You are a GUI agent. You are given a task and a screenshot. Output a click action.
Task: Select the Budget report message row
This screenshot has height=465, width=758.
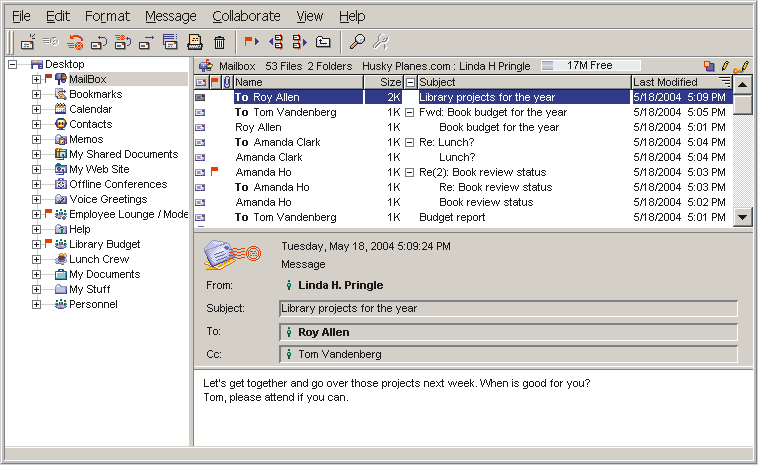coord(463,218)
